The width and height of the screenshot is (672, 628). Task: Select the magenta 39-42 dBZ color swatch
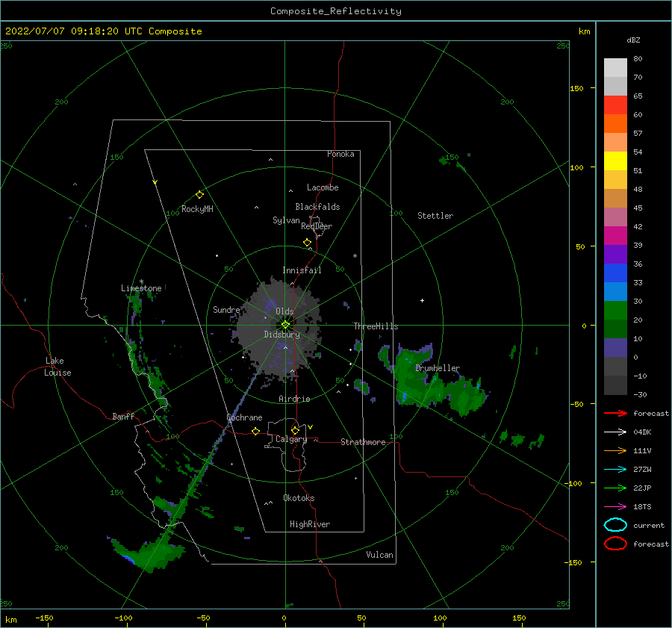click(x=615, y=236)
